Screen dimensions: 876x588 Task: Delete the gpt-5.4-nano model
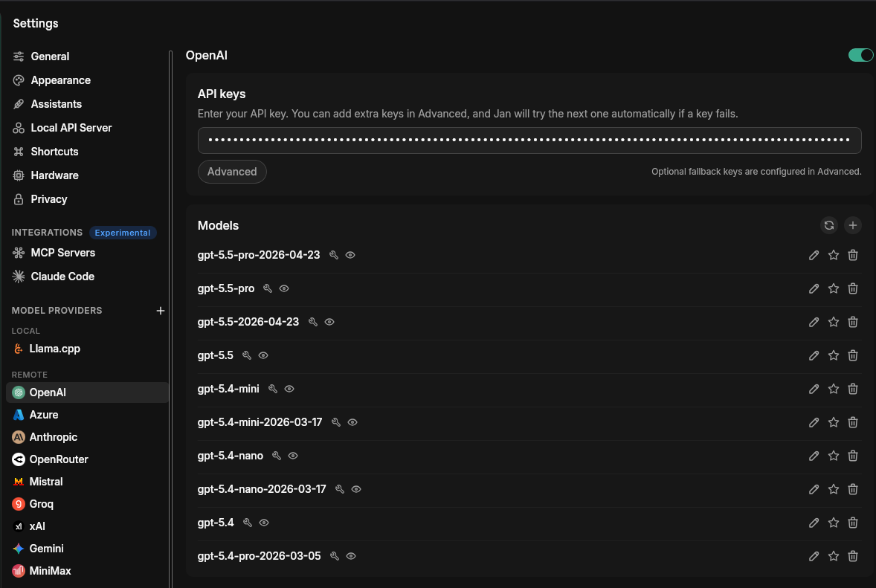pyautogui.click(x=852, y=456)
